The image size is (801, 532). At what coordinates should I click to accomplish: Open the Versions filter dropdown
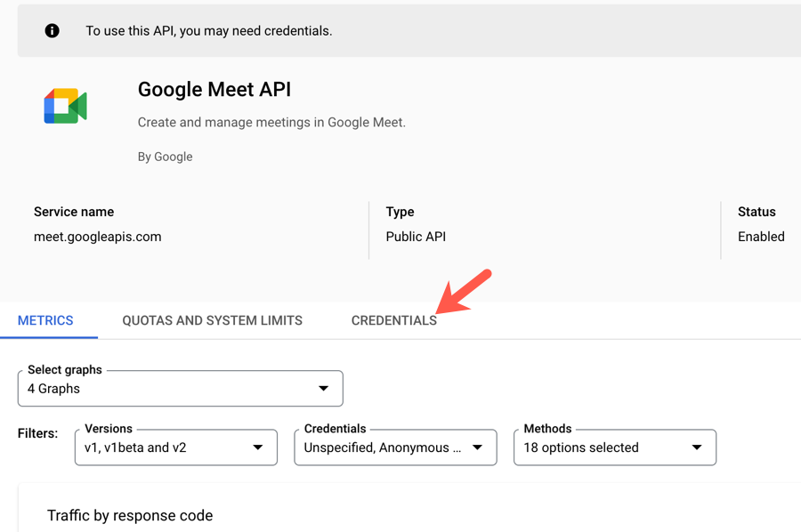pyautogui.click(x=176, y=447)
